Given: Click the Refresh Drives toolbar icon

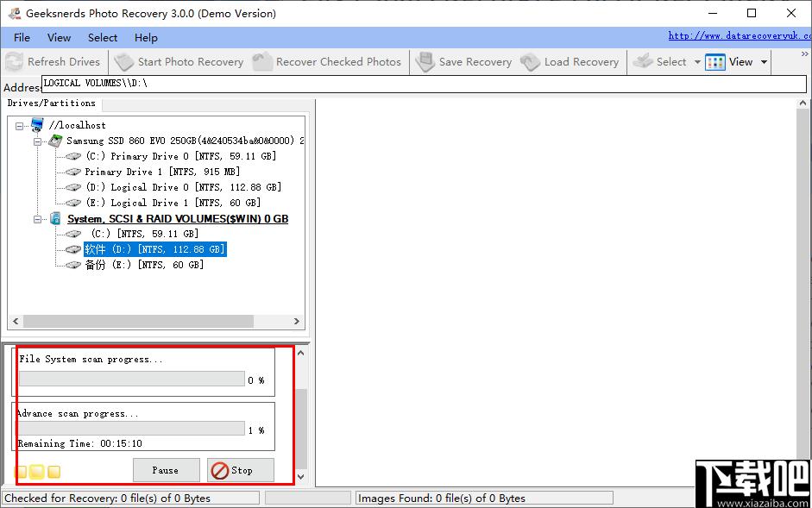Looking at the screenshot, I should 14,62.
